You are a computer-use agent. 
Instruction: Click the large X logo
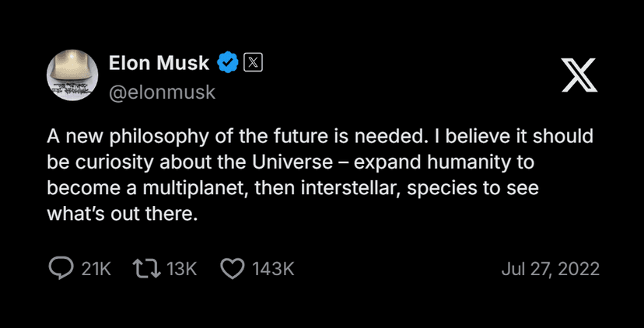point(579,75)
